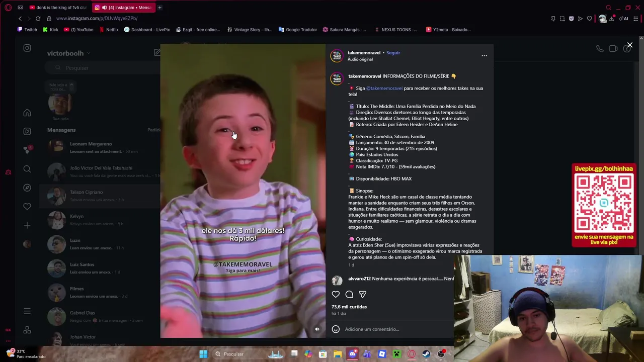This screenshot has width=644, height=362.
Task: Open Gabriel Dias conversation
Action: point(101,316)
